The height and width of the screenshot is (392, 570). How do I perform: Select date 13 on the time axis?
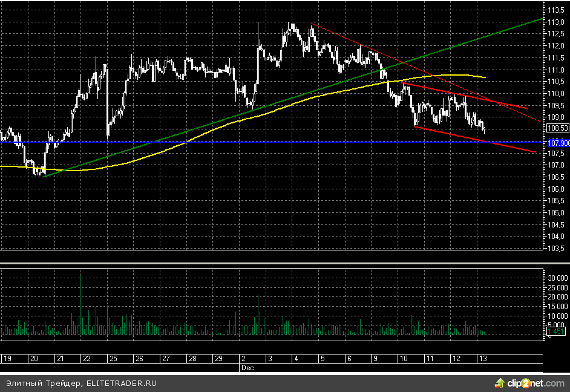(482, 359)
